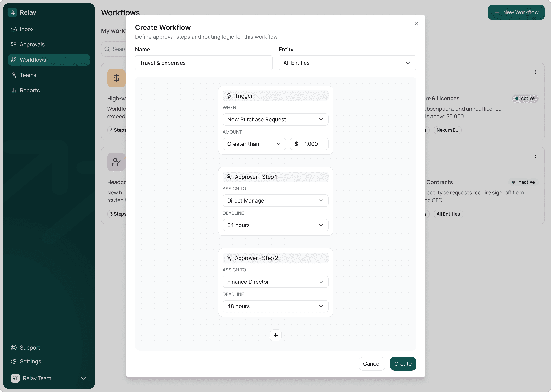Click the workflow Name input field

pyautogui.click(x=204, y=63)
